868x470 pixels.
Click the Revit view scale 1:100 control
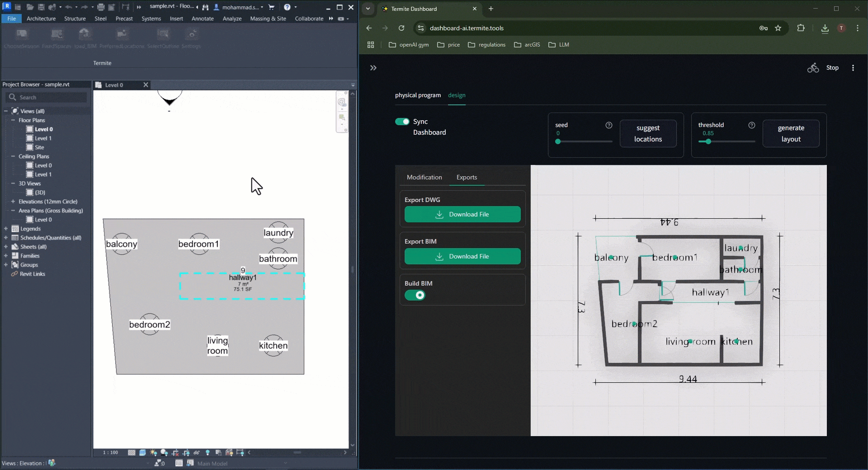(x=110, y=452)
